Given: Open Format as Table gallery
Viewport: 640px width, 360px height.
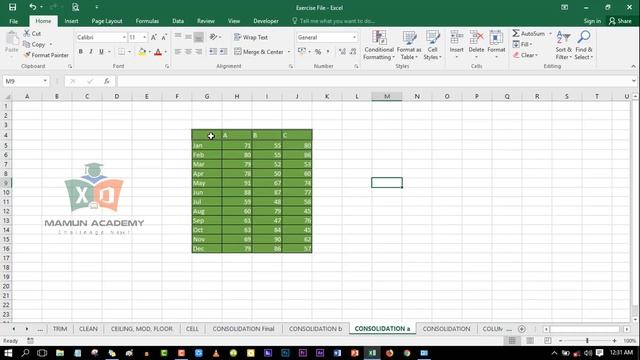Looking at the screenshot, I should pos(409,45).
